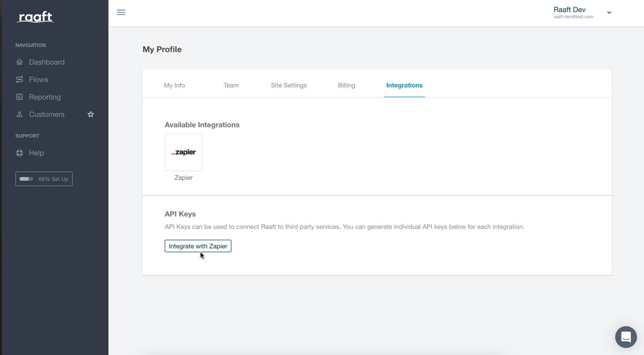Open the Reporting navigation link
Screen dimensions: 644x355
click(x=45, y=97)
